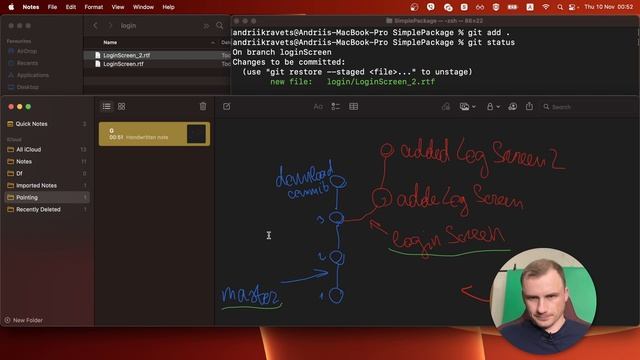Image resolution: width=640 pixels, height=360 pixels.
Task: Open Spotlight search from menu bar
Action: (x=560, y=7)
